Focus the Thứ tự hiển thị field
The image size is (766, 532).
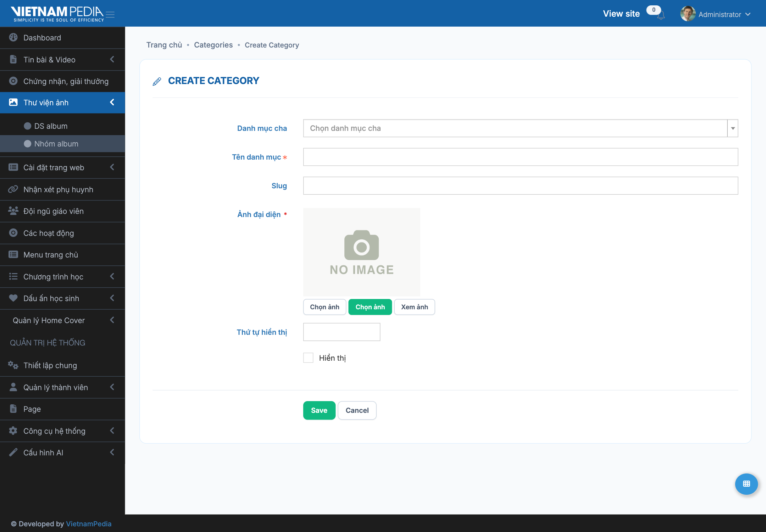coord(342,332)
